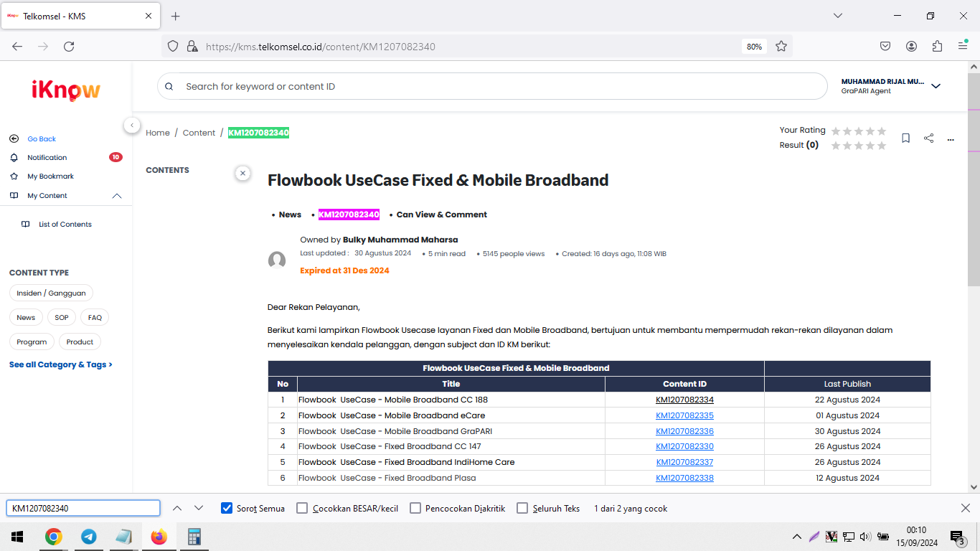Click the Content breadcrumb
This screenshot has height=551, width=980.
point(199,133)
